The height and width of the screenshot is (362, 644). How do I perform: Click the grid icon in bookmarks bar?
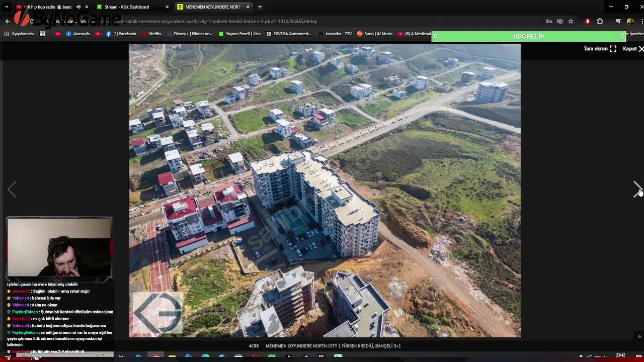[42, 34]
